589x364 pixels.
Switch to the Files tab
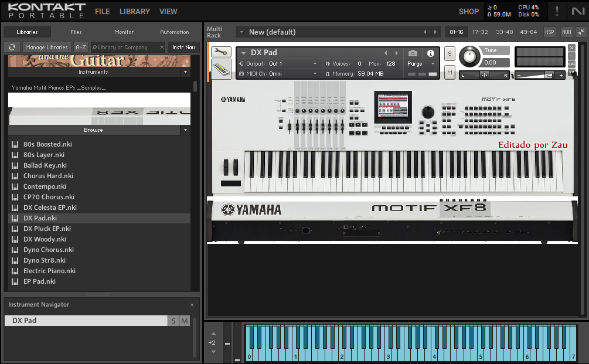pyautogui.click(x=76, y=32)
